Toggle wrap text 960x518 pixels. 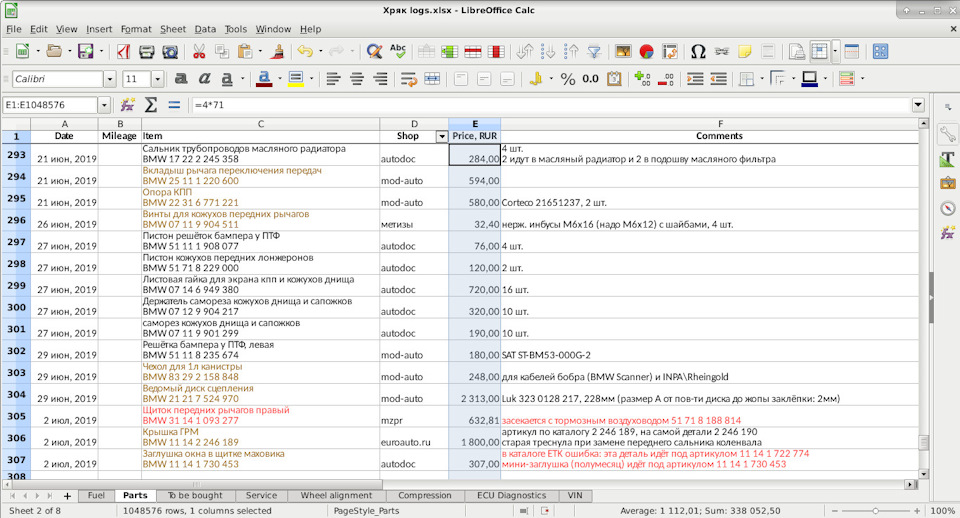pyautogui.click(x=408, y=79)
